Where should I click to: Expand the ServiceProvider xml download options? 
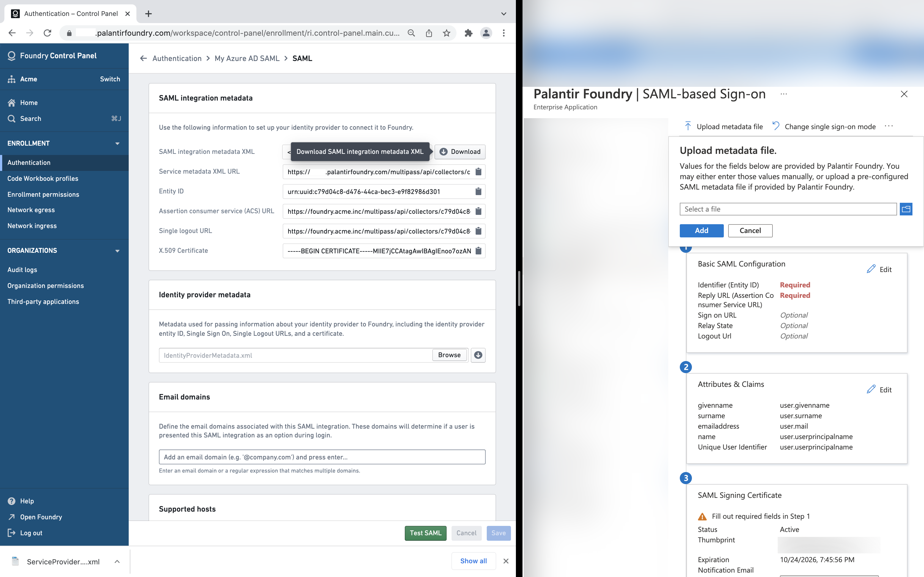[x=117, y=561]
